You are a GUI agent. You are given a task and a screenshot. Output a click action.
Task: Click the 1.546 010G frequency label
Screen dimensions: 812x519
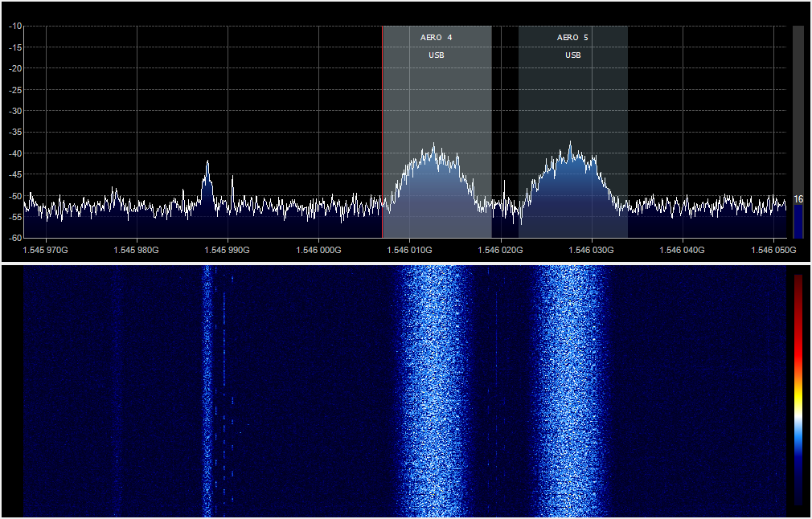(x=409, y=251)
